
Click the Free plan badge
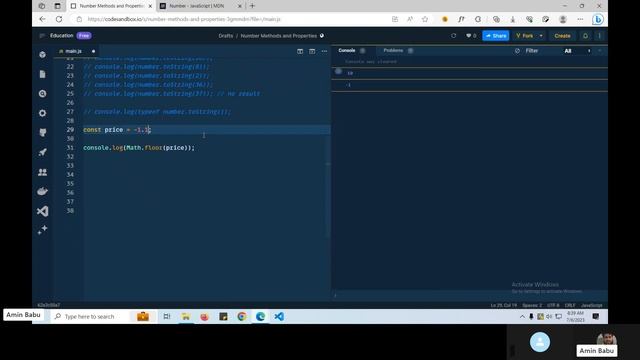[84, 36]
